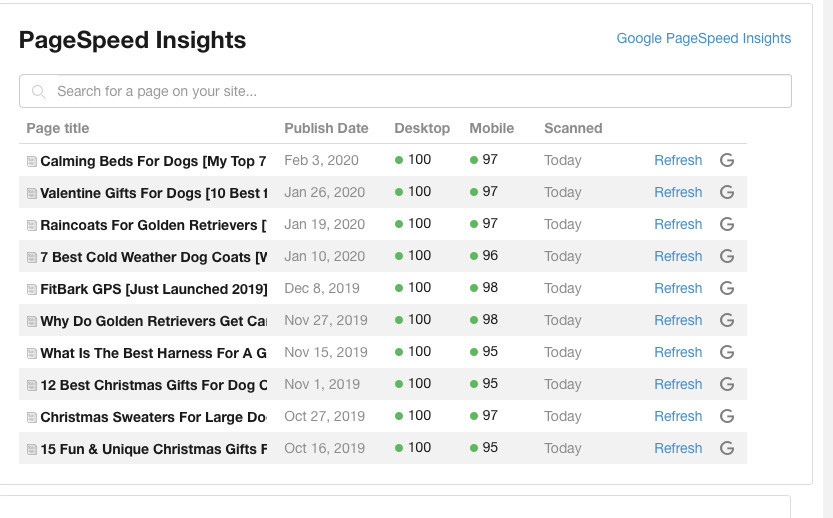Open the Christmas Sweaters For Large Dogs title
Viewport: 833px width, 518px height.
pyautogui.click(x=154, y=417)
